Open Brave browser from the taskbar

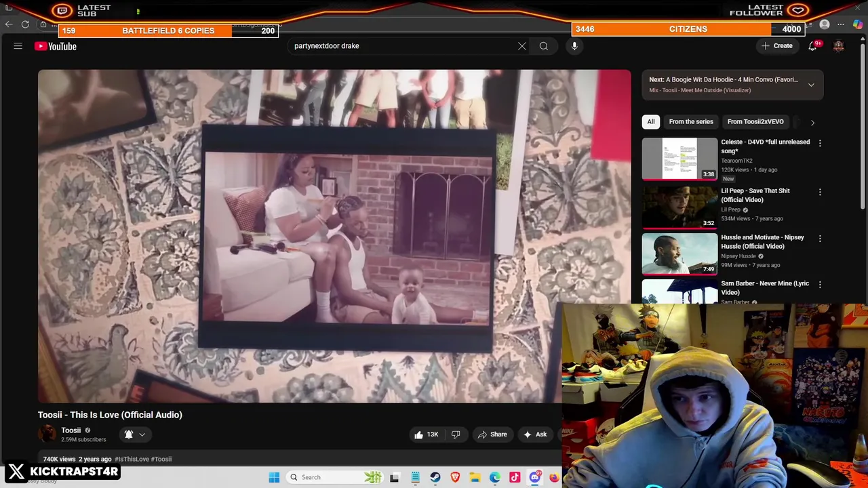pyautogui.click(x=455, y=477)
